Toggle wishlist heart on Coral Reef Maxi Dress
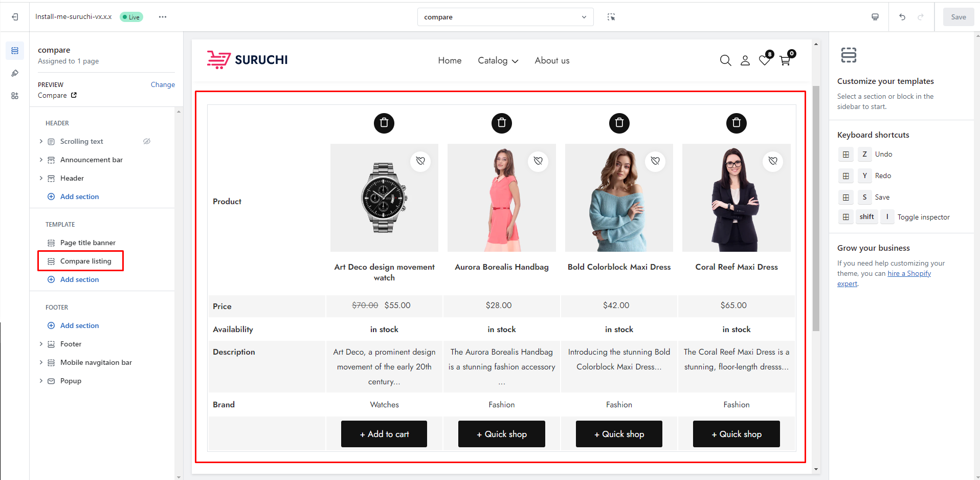The image size is (980, 480). tap(773, 161)
